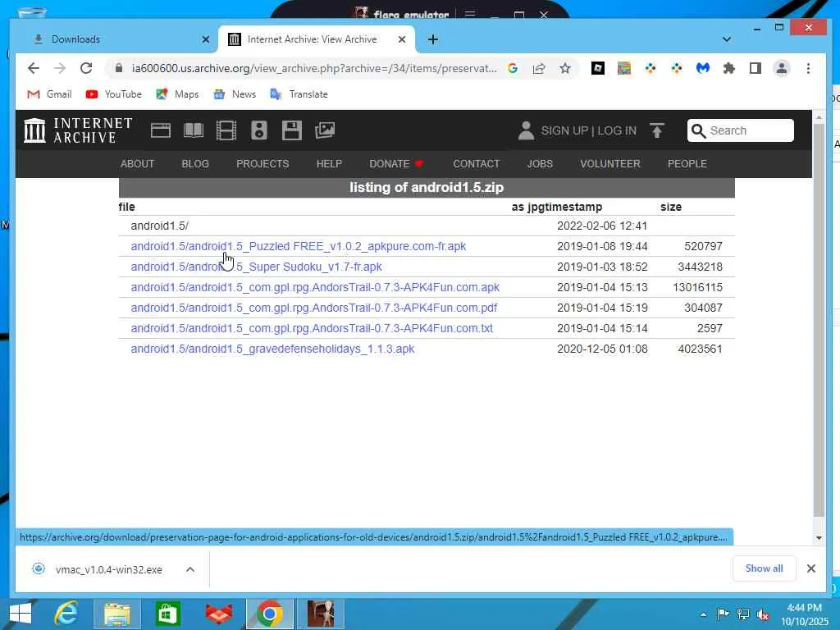This screenshot has height=630, width=840.
Task: Open the PEOPLE menu item
Action: (687, 164)
